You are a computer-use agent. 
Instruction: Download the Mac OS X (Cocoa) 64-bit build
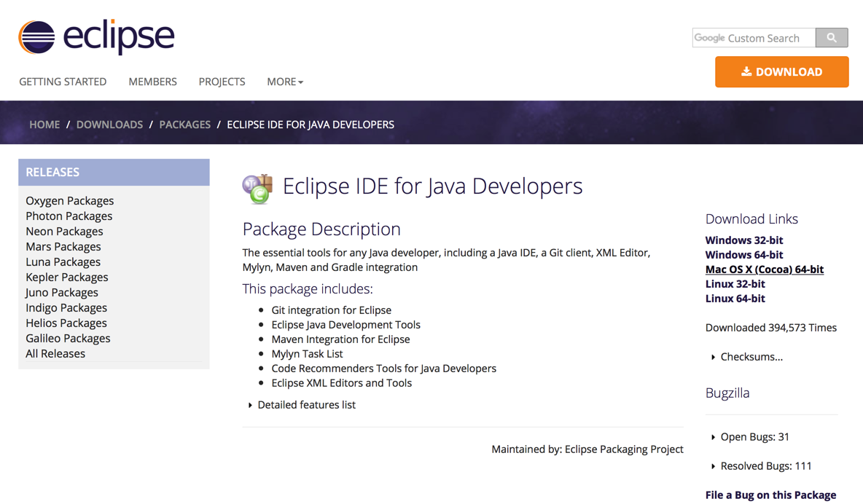(x=764, y=269)
